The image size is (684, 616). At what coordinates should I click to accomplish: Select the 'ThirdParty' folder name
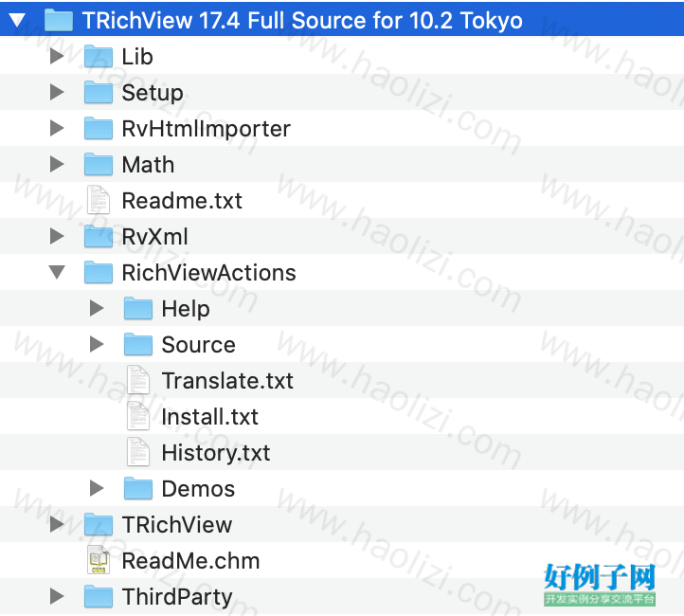[177, 598]
